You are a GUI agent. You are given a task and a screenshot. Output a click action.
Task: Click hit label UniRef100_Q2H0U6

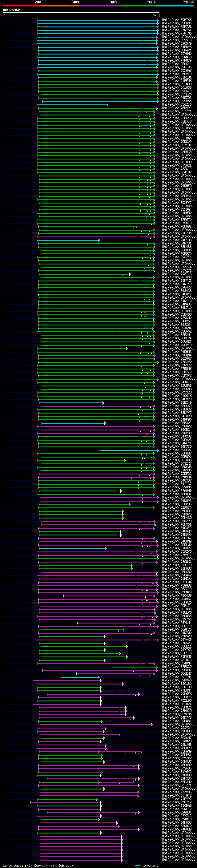coord(177,250)
